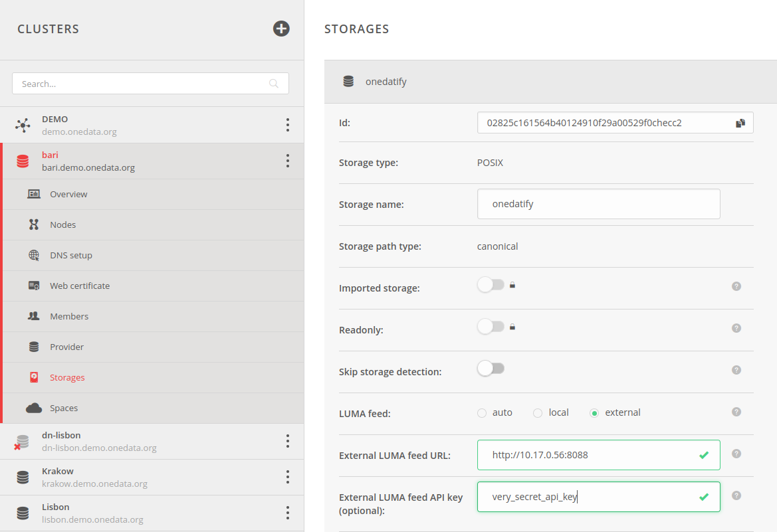Show help for LUMA feed API key
This screenshot has width=777, height=532.
736,495
